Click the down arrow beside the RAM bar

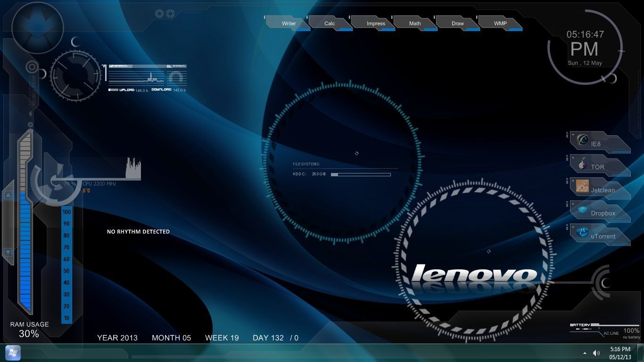8,253
